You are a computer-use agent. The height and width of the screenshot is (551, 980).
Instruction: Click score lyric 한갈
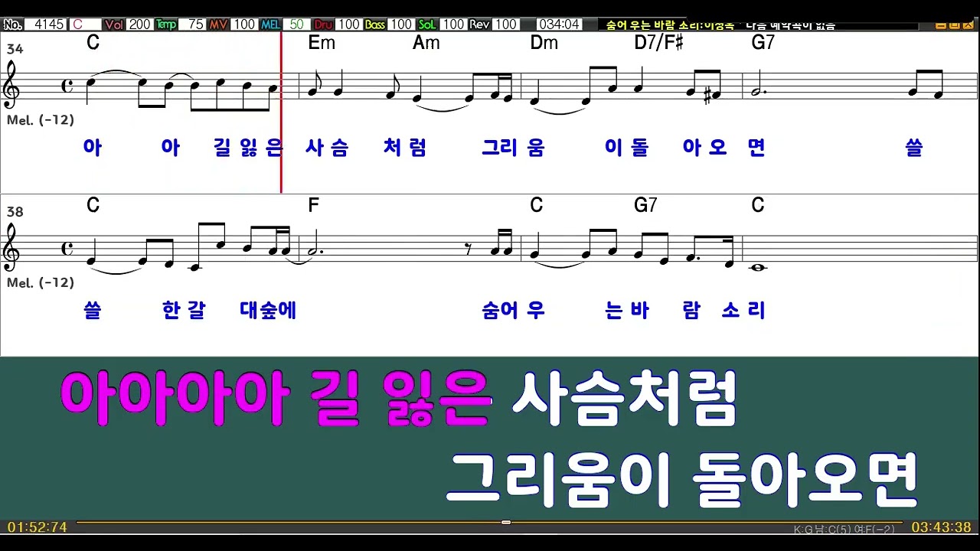(x=184, y=311)
